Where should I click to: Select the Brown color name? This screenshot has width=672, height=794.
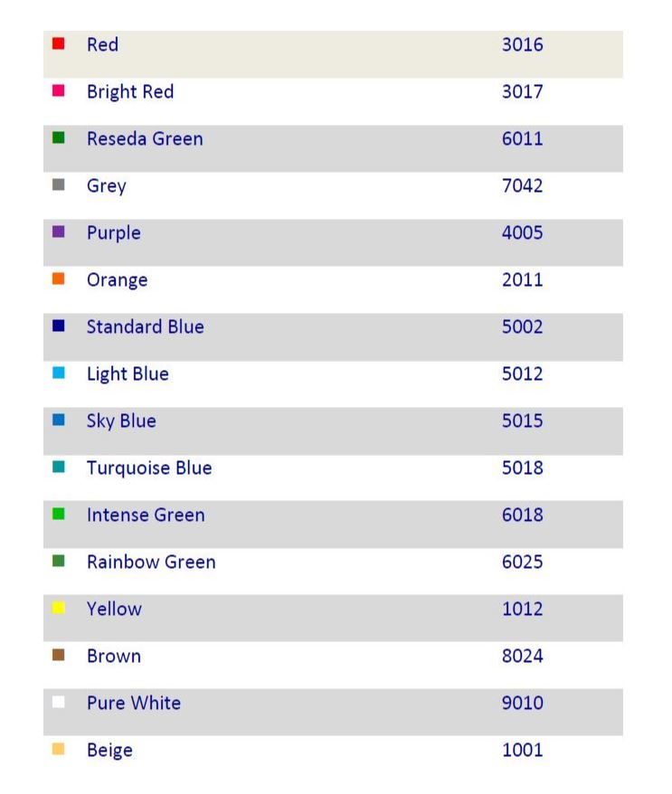114,657
